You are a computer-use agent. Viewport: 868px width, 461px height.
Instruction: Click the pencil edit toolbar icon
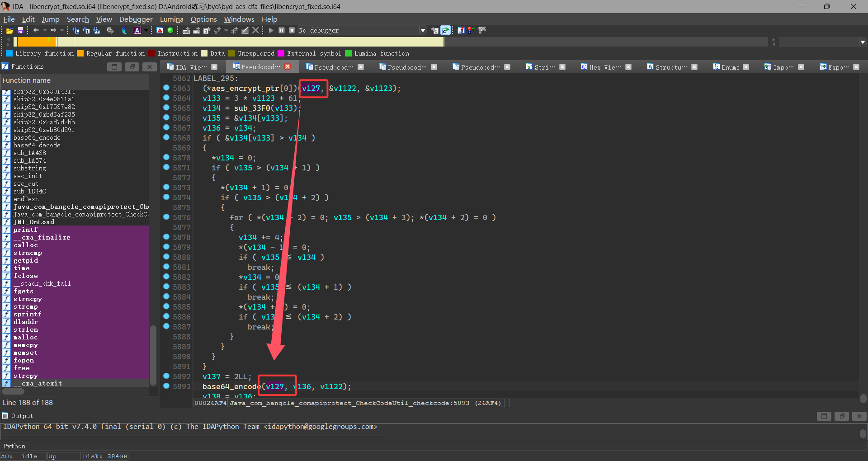[245, 30]
